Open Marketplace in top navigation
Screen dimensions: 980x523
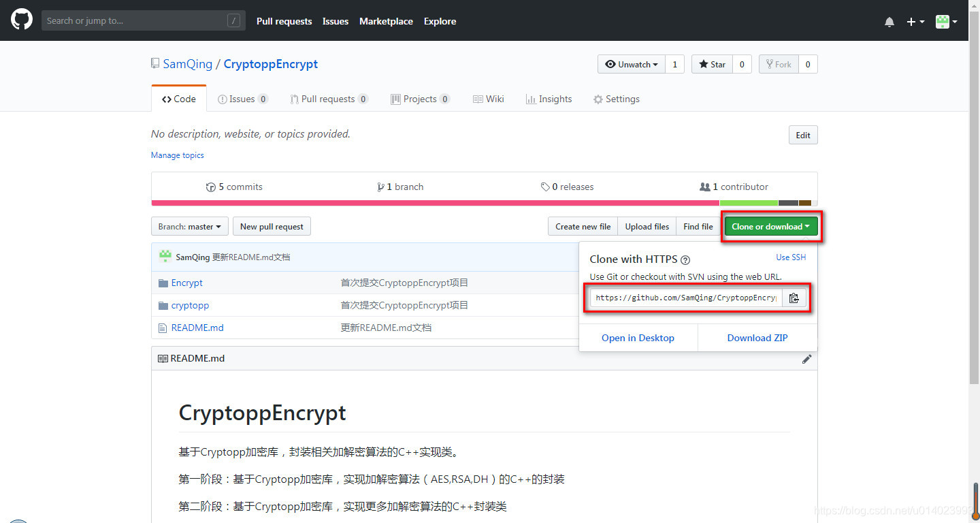386,21
